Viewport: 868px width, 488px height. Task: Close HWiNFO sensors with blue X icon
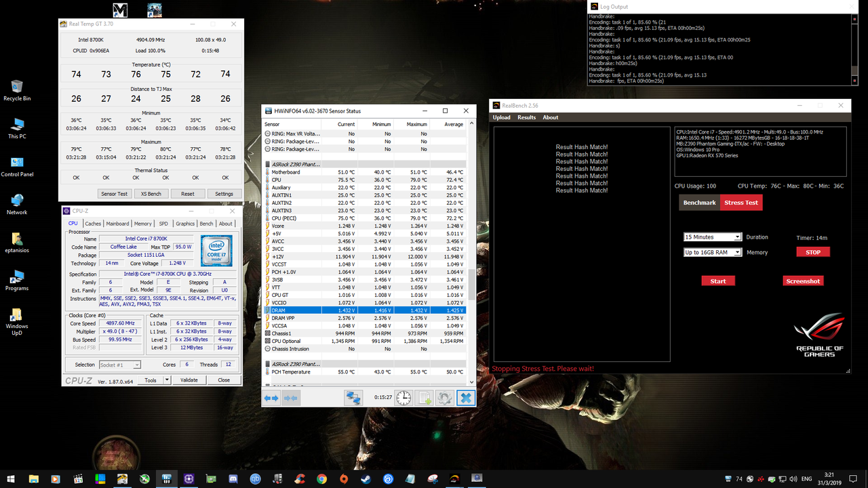466,398
